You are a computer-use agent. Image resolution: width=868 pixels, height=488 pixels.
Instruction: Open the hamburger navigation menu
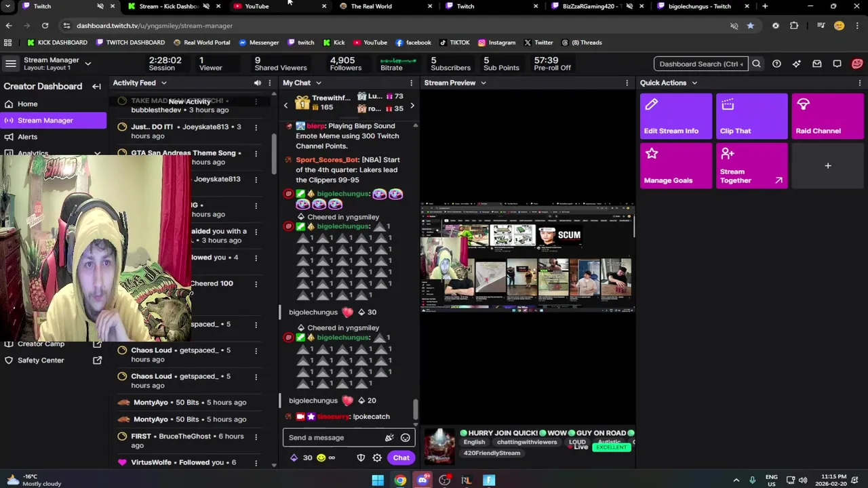click(x=11, y=64)
